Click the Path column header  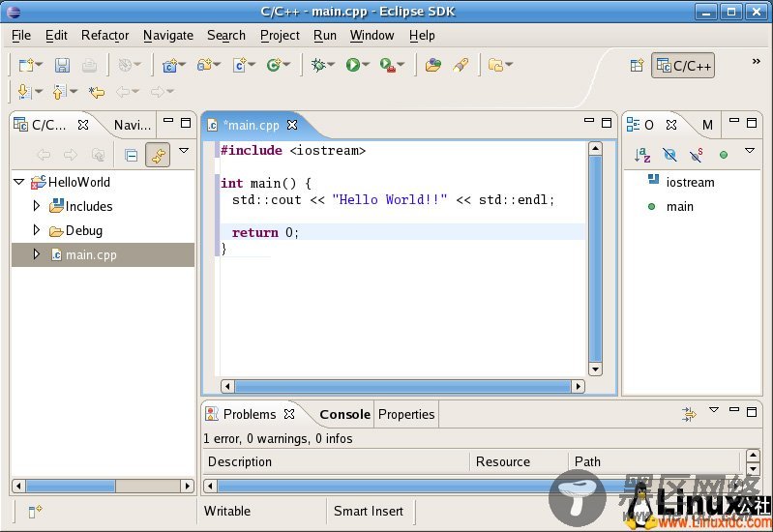pyautogui.click(x=654, y=461)
